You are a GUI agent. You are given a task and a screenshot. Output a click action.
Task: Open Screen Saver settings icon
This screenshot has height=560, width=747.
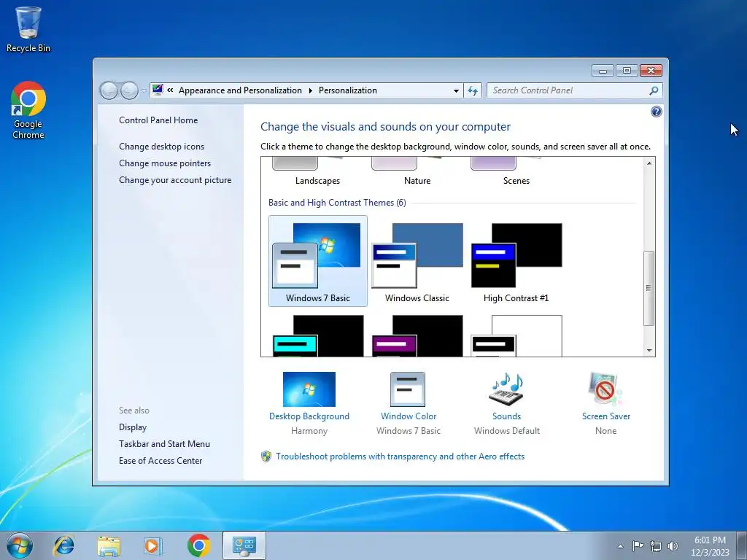(605, 389)
